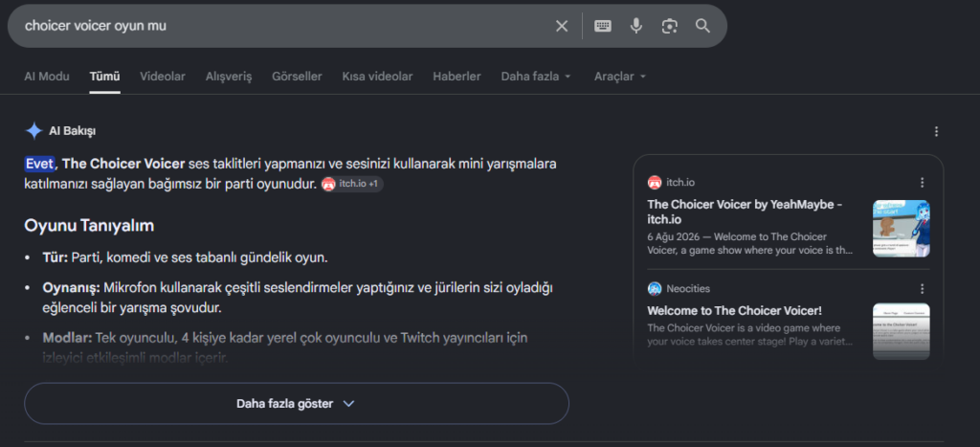Switch to Görseller tab
980x447 pixels.
point(297,77)
